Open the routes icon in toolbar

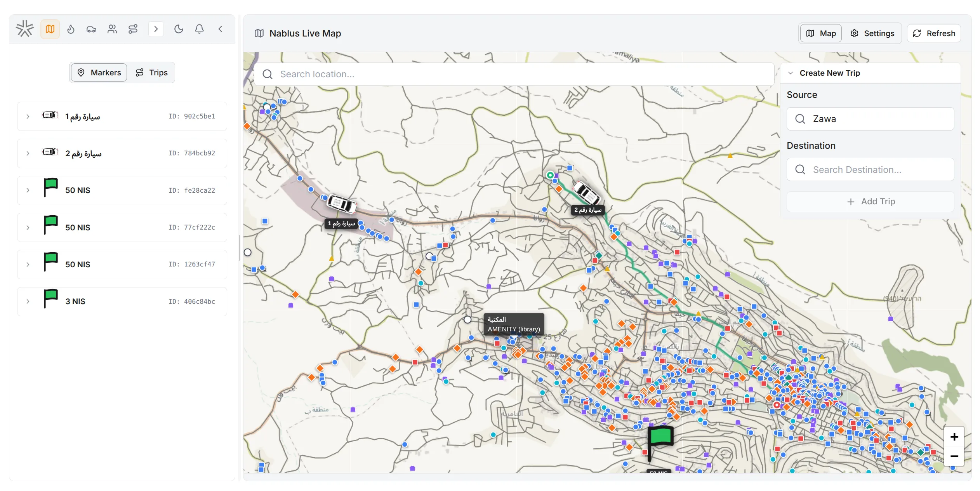point(133,29)
